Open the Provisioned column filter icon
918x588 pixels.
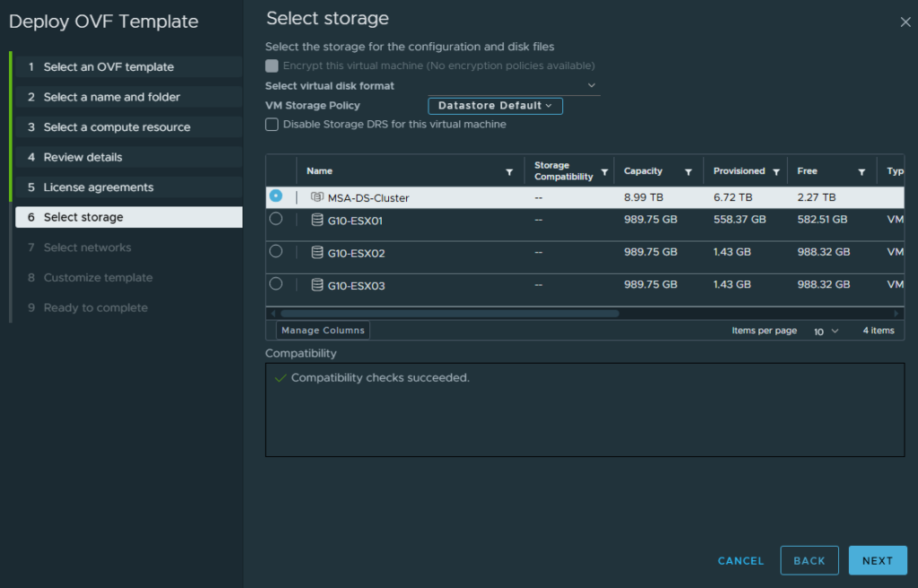pyautogui.click(x=776, y=172)
